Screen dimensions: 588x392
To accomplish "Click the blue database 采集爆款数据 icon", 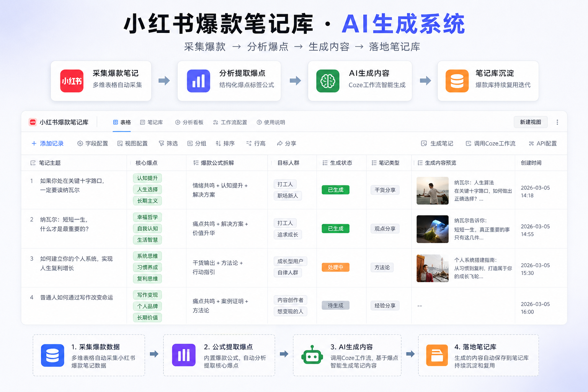I will 52,355.
